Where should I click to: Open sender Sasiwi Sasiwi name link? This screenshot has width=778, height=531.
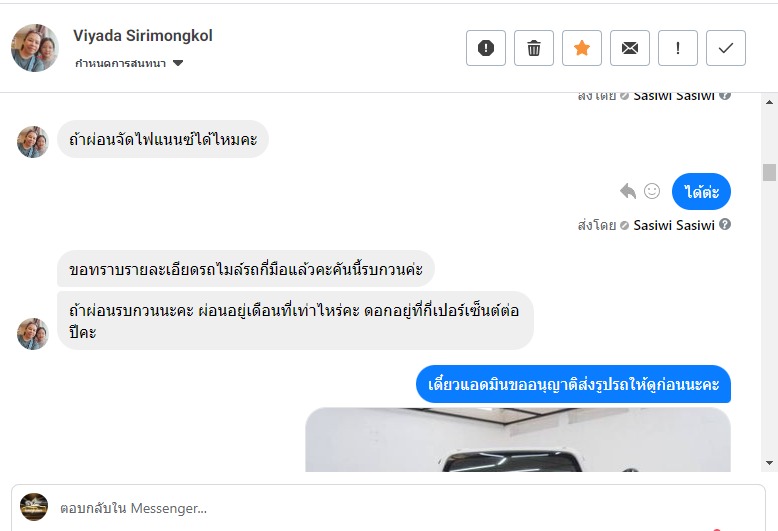pyautogui.click(x=674, y=225)
